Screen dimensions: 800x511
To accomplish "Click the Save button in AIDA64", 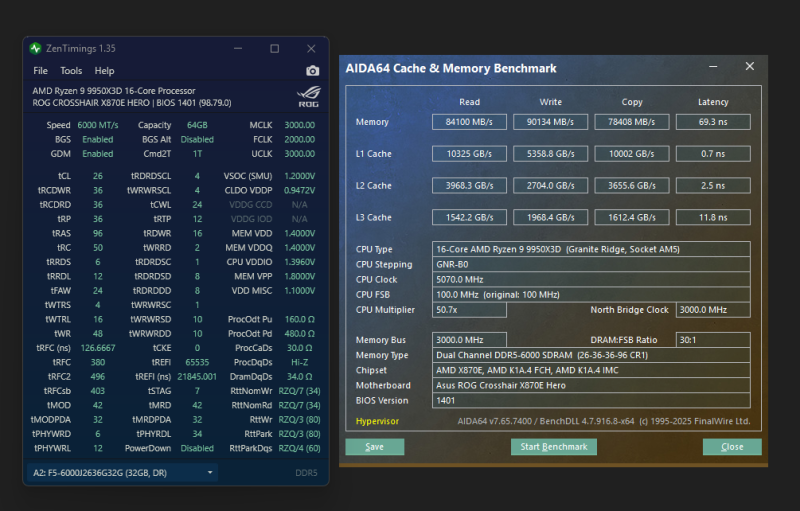I will pos(374,447).
